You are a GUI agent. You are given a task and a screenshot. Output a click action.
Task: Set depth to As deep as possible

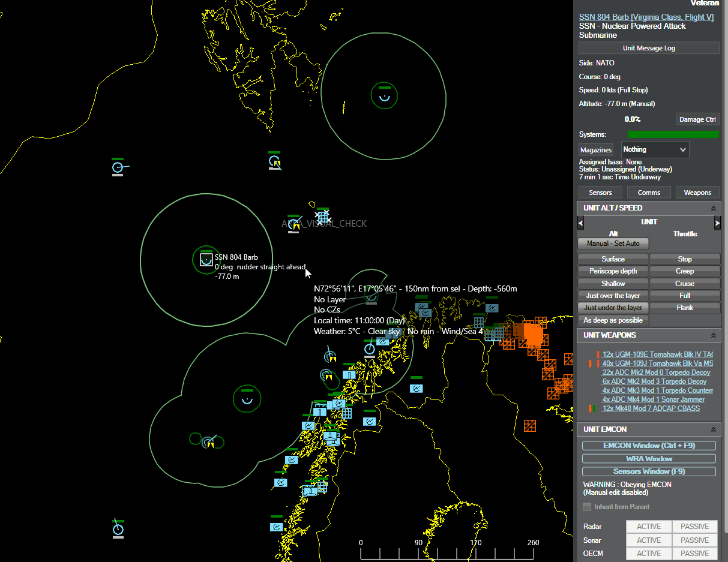[613, 320]
